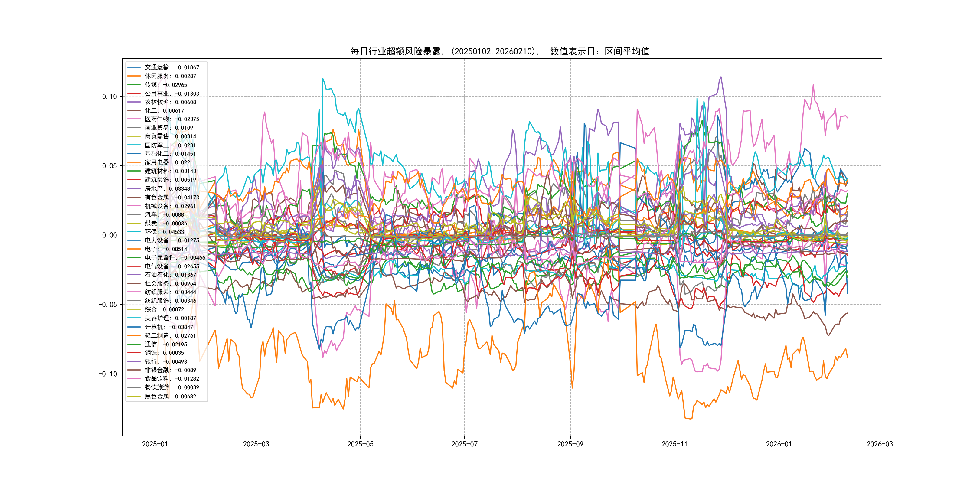Click the 传媒 green legend line swatch
The height and width of the screenshot is (490, 980).
pyautogui.click(x=134, y=85)
